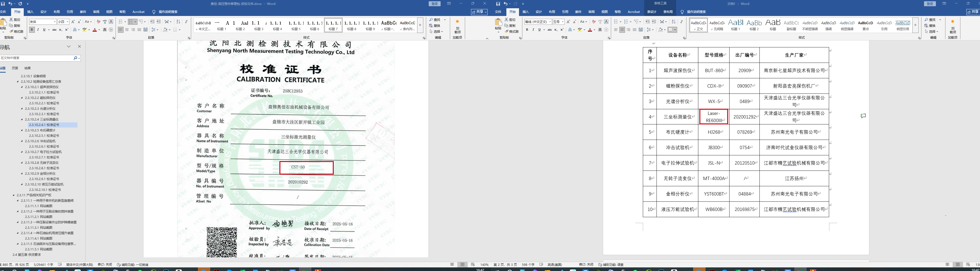Open 表布局 tab in right Word window

[668, 12]
